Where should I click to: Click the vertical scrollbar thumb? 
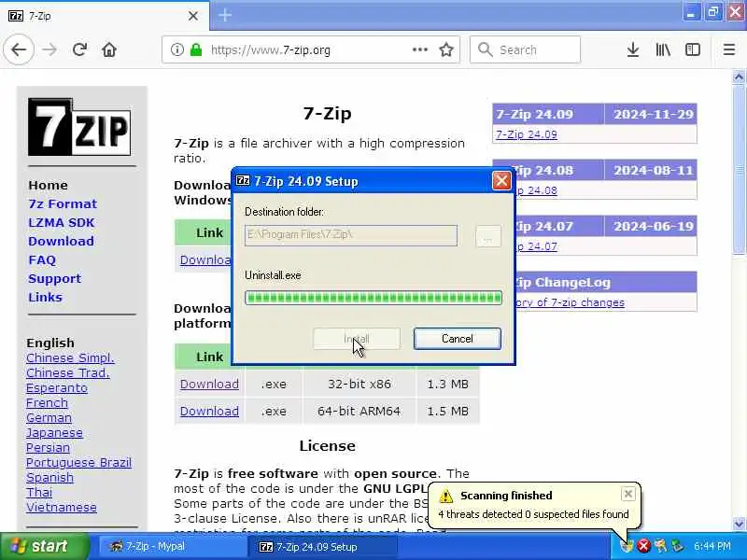click(x=739, y=170)
